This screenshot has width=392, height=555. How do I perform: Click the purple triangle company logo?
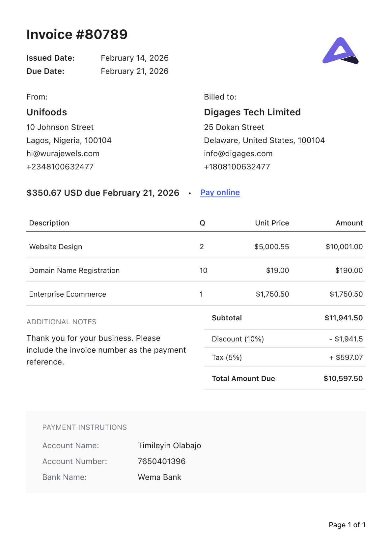pos(340,50)
